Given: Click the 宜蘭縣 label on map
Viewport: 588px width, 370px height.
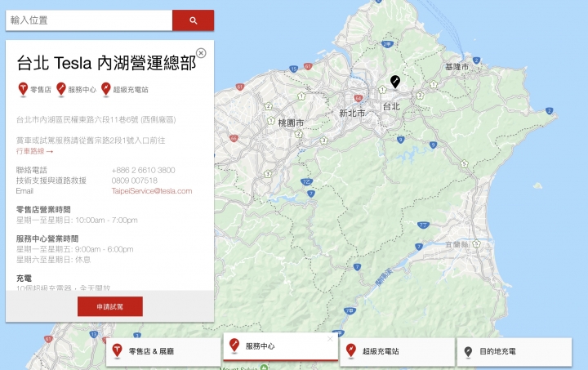Looking at the screenshot, I should click(x=457, y=244).
